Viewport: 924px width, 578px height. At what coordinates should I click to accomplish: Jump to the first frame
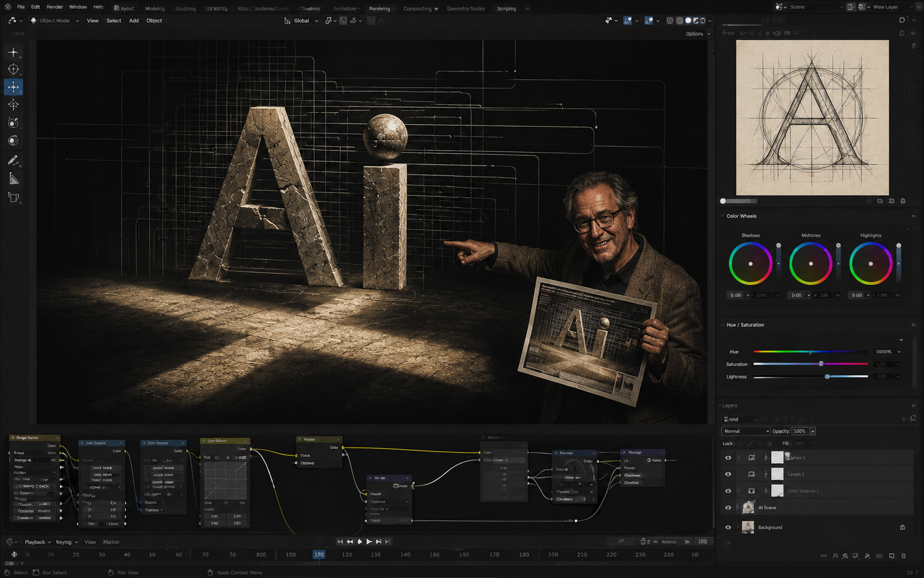pyautogui.click(x=340, y=541)
